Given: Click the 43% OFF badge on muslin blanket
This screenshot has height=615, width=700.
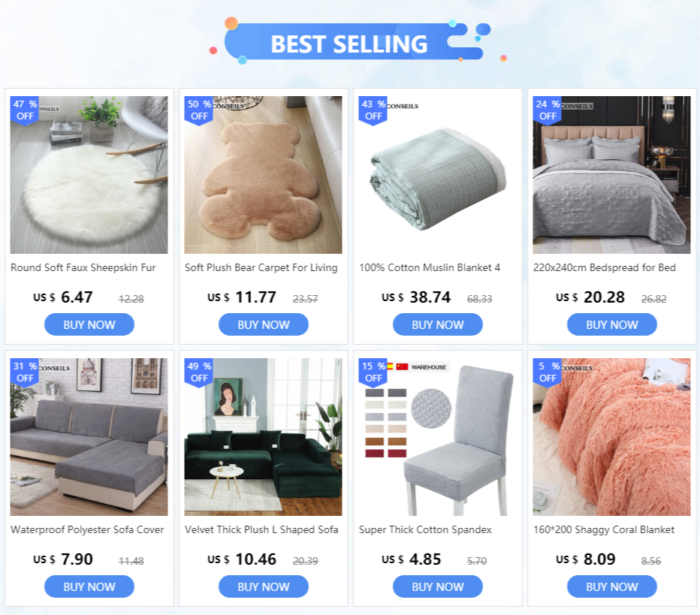Looking at the screenshot, I should tap(373, 110).
